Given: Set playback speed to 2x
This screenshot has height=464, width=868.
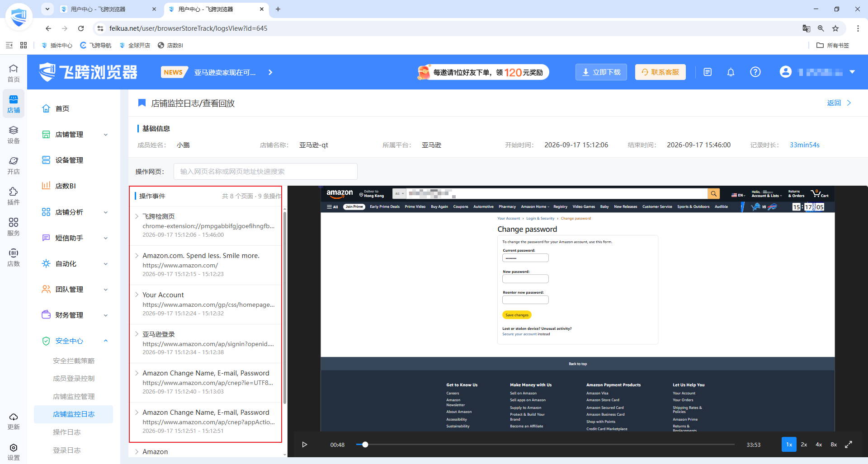Looking at the screenshot, I should click(x=804, y=445).
